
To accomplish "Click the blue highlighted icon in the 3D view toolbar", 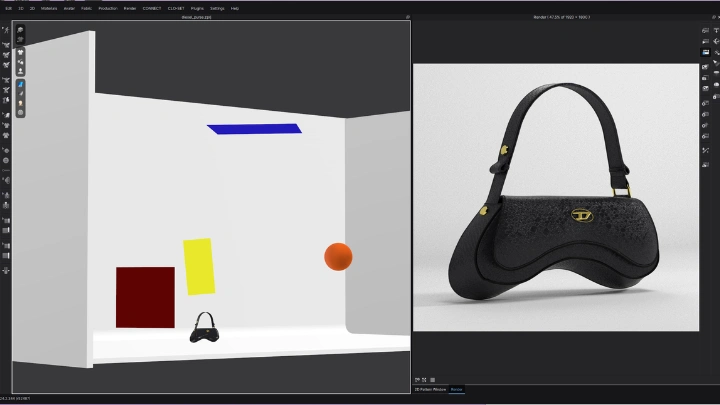I will (20, 84).
